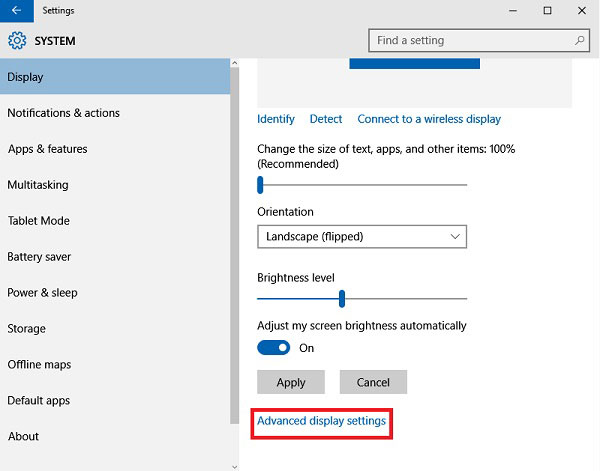Open Apps & features section
This screenshot has height=471, width=600.
coord(47,149)
